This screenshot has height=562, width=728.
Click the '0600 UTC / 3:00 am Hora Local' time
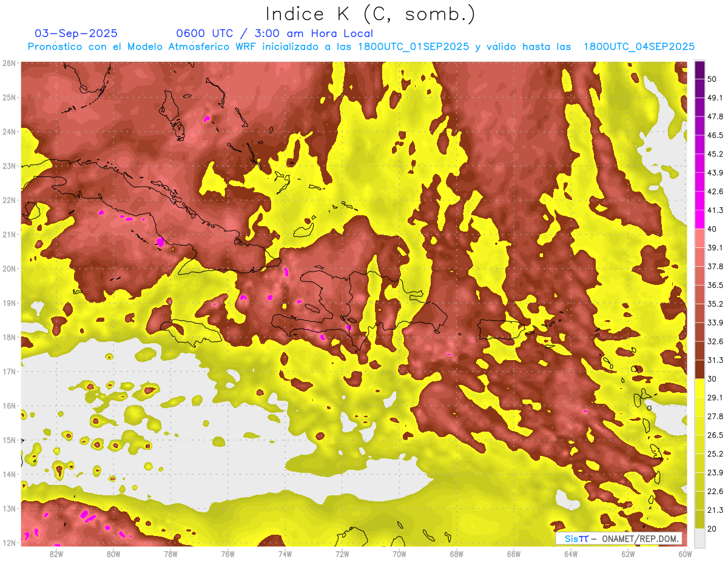[274, 33]
